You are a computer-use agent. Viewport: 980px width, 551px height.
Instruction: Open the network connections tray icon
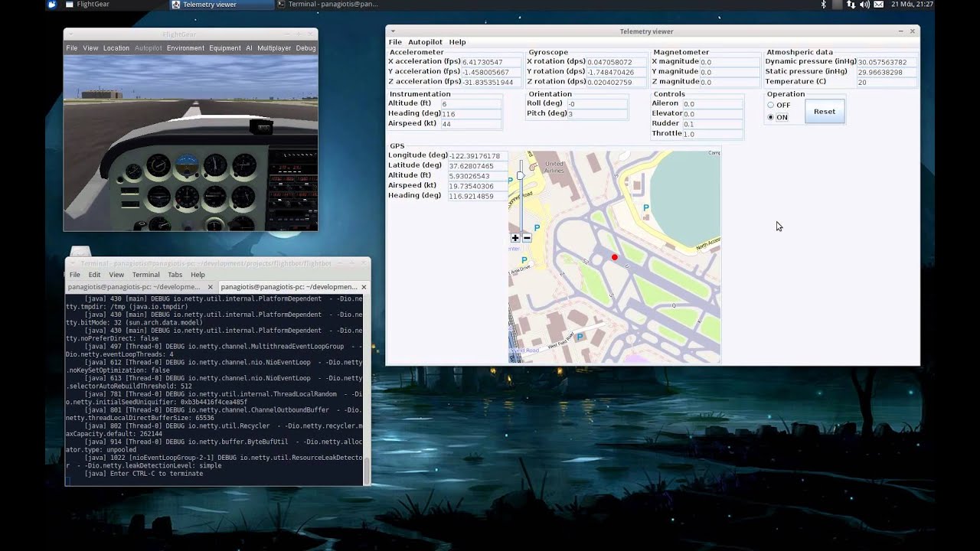coord(851,5)
